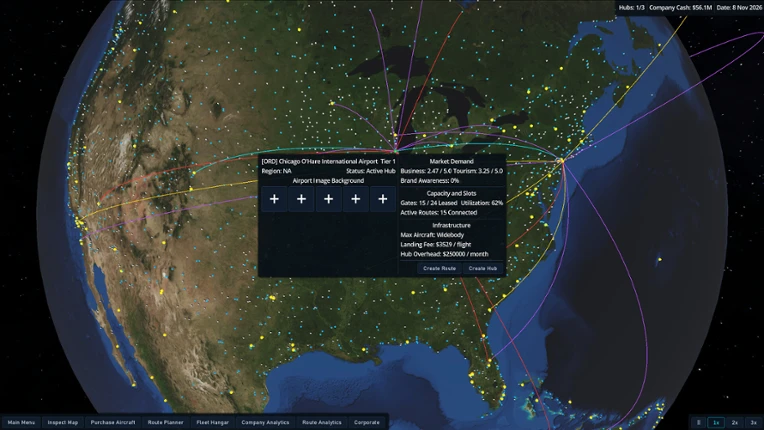Set game speed to 1x

tap(716, 422)
